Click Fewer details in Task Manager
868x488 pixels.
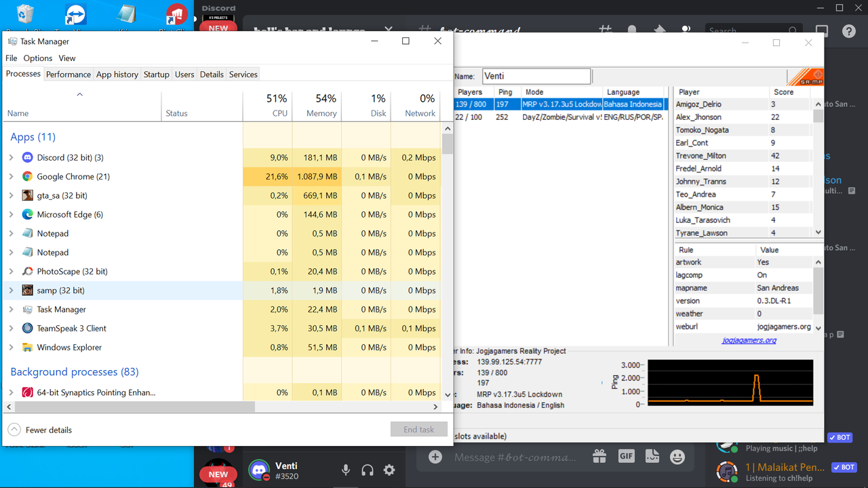tap(40, 430)
